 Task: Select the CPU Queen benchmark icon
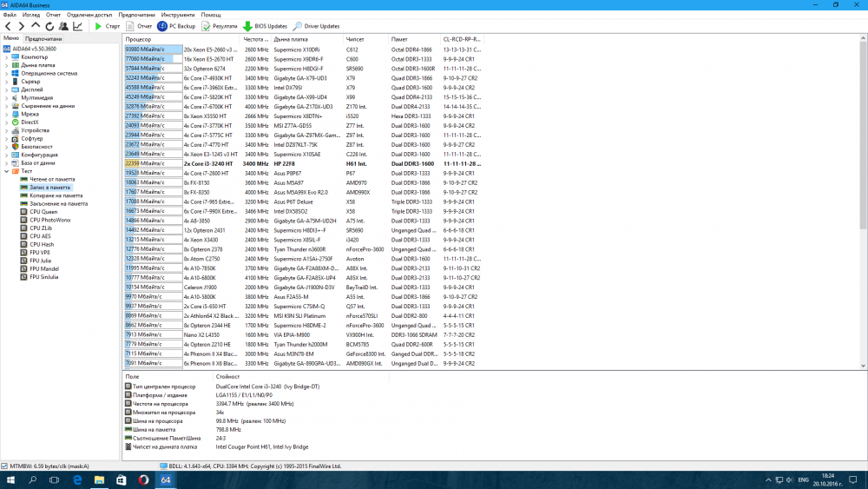pyautogui.click(x=23, y=212)
